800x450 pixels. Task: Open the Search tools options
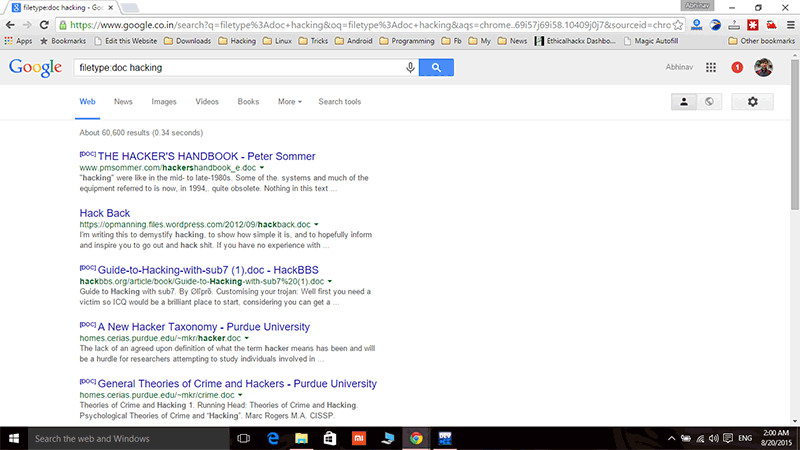click(339, 102)
